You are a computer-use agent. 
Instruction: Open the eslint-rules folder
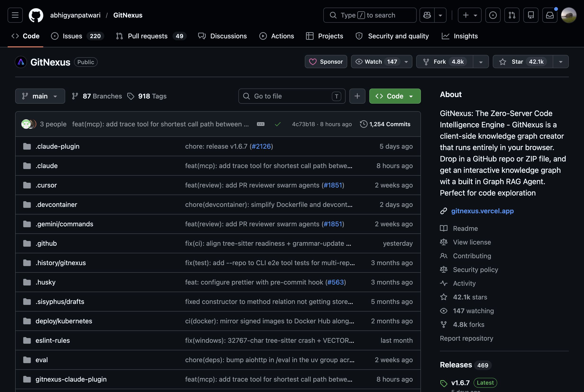click(x=53, y=340)
